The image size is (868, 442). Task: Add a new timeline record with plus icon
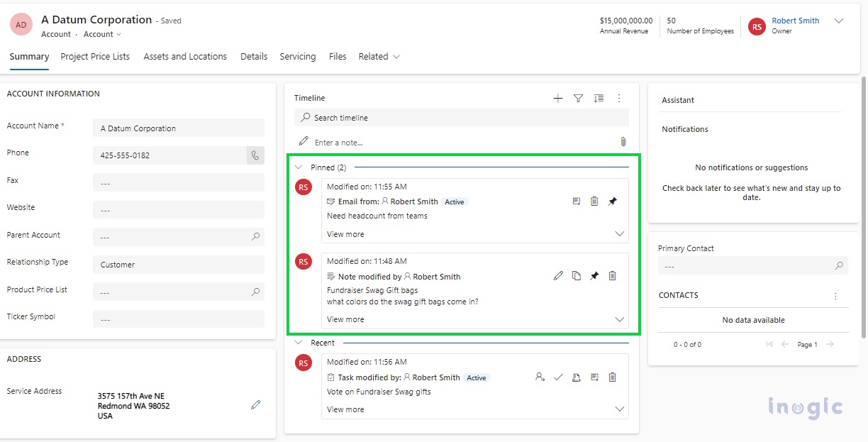coord(558,99)
